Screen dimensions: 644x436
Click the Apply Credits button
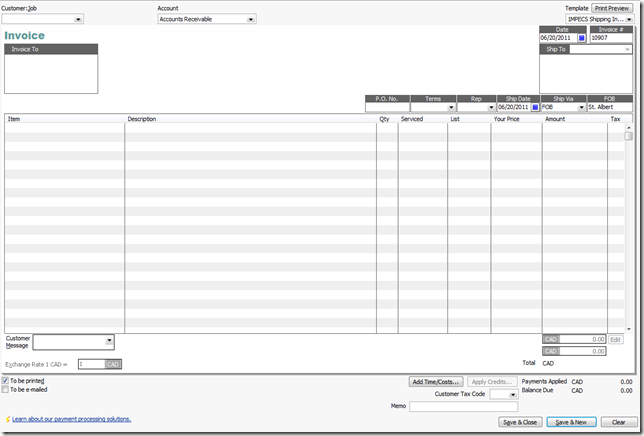pyautogui.click(x=492, y=382)
